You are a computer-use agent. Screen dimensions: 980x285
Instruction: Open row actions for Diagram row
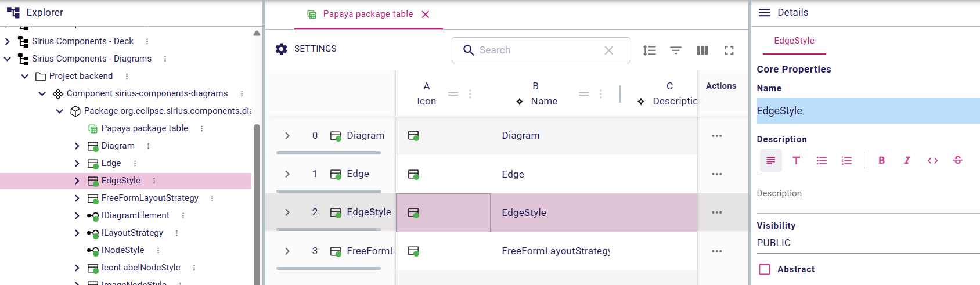click(x=717, y=136)
